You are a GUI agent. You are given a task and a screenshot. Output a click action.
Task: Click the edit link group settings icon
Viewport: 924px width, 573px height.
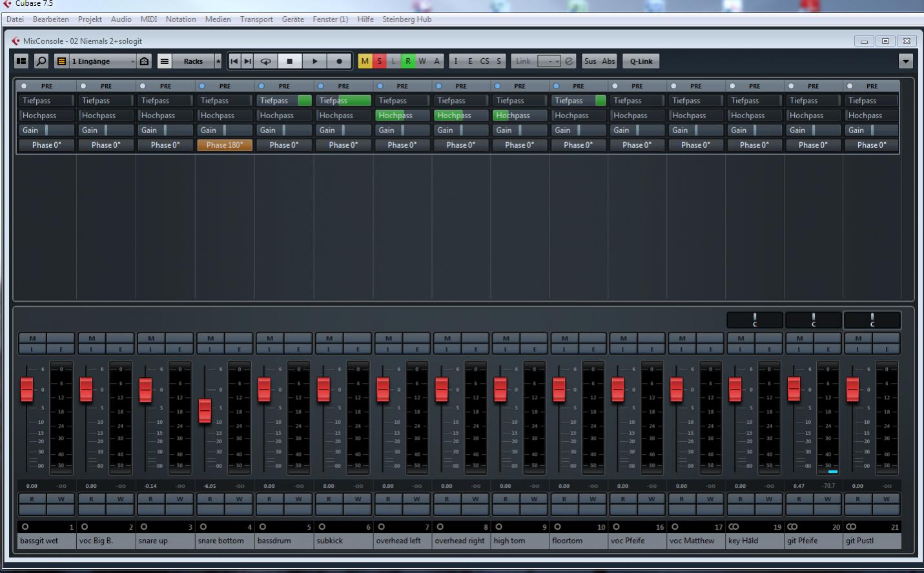pos(569,61)
